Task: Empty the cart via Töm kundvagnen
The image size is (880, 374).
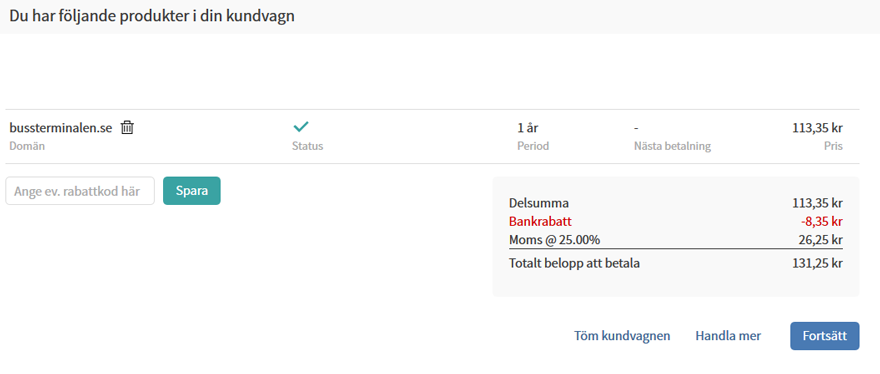Action: [x=622, y=336]
